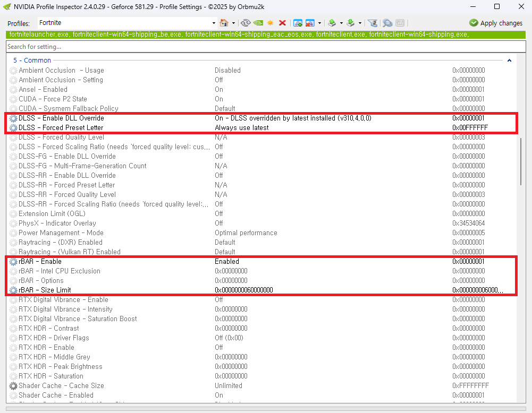Click the 0x00000005 hex value for Power Management

tap(469, 233)
